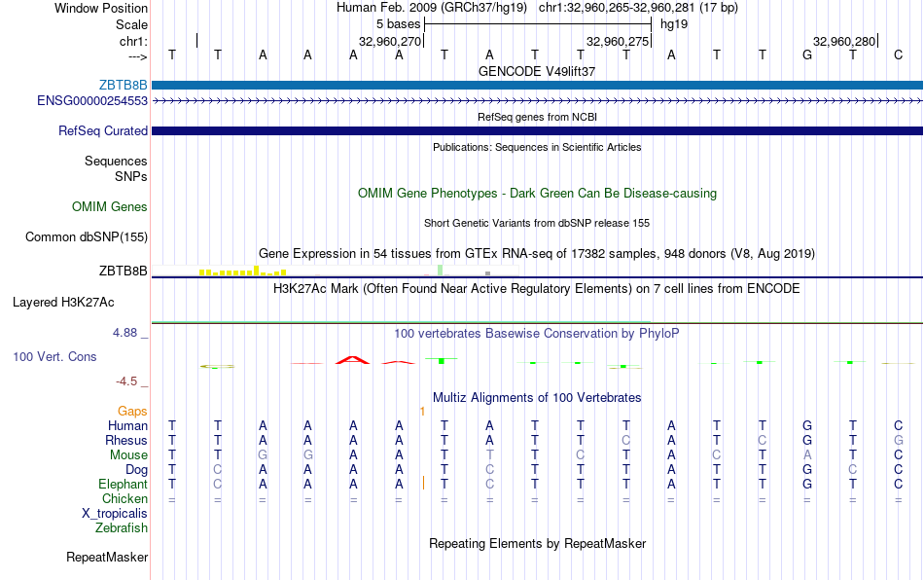Click the chr1: ruler label

point(133,41)
